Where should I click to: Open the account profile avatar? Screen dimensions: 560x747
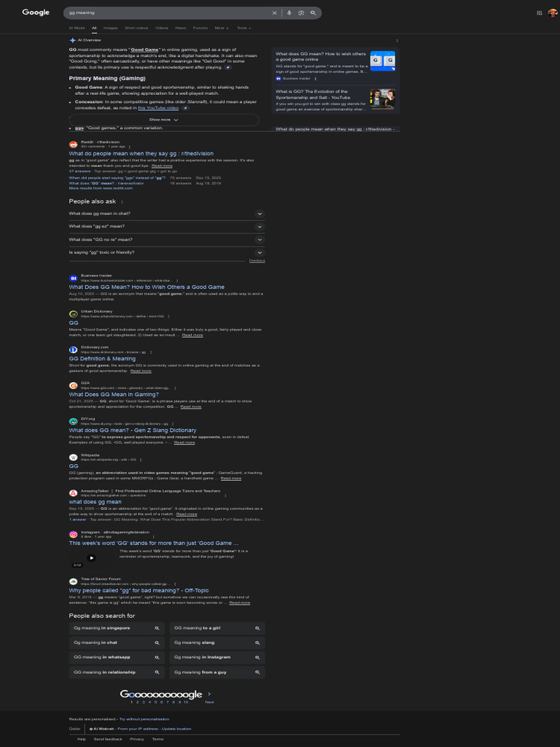click(553, 13)
